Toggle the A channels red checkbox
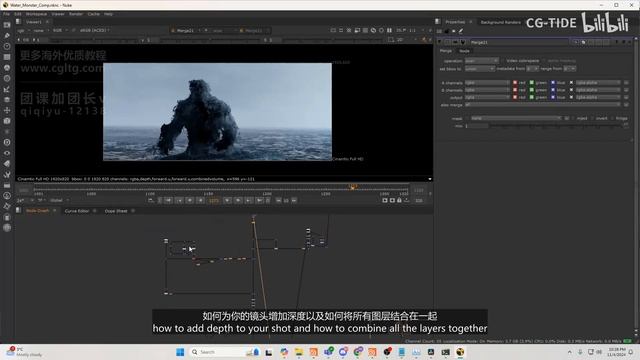 coord(515,82)
